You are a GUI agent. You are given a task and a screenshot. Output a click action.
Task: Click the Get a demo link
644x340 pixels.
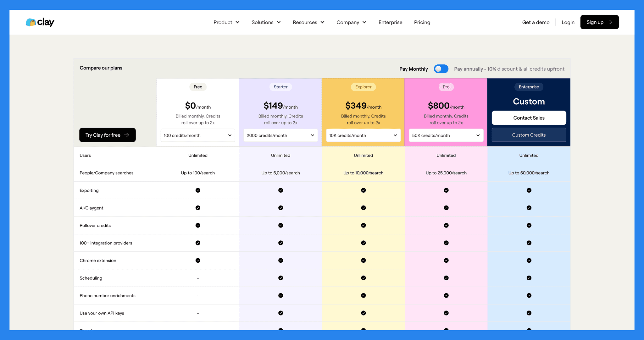[x=536, y=22]
